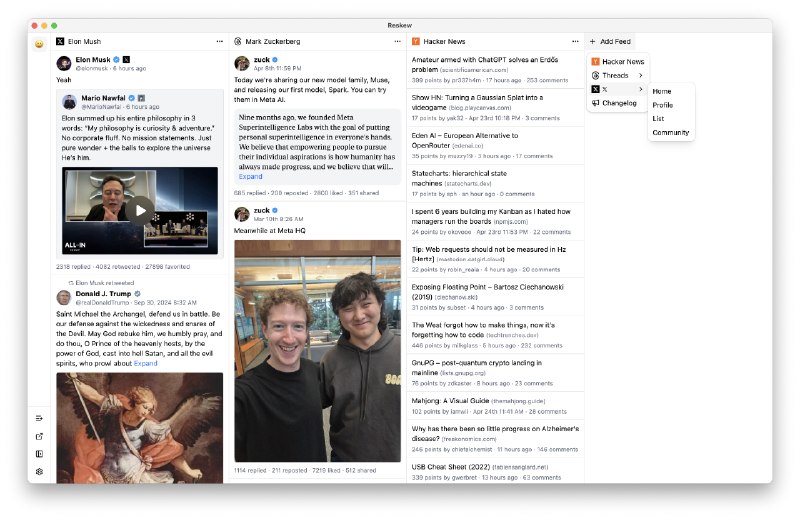Open the Hacker News column three-dot menu
The width and height of the screenshot is (800, 520).
pyautogui.click(x=575, y=41)
